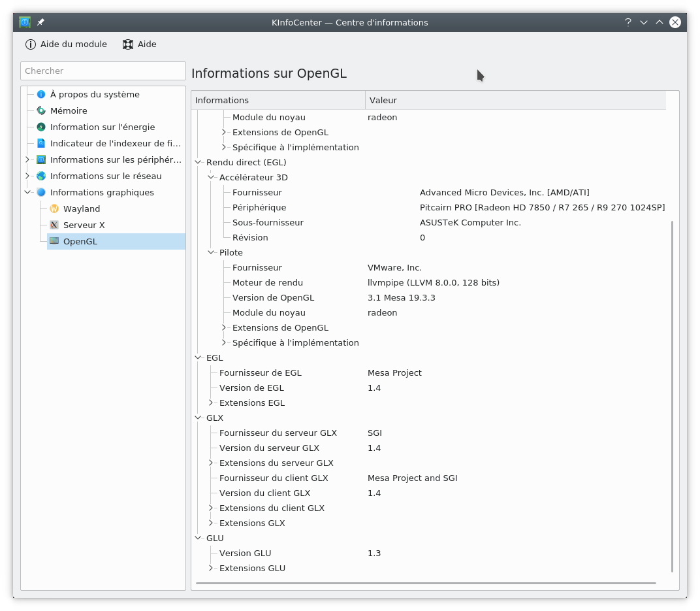The height and width of the screenshot is (611, 700).
Task: Click the GLU version value 1.3
Action: 374,553
